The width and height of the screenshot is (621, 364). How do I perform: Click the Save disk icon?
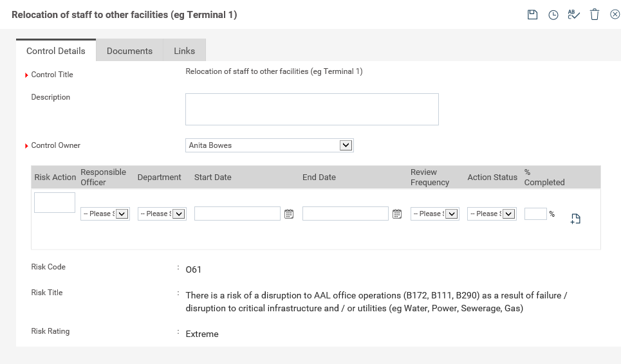tap(532, 15)
